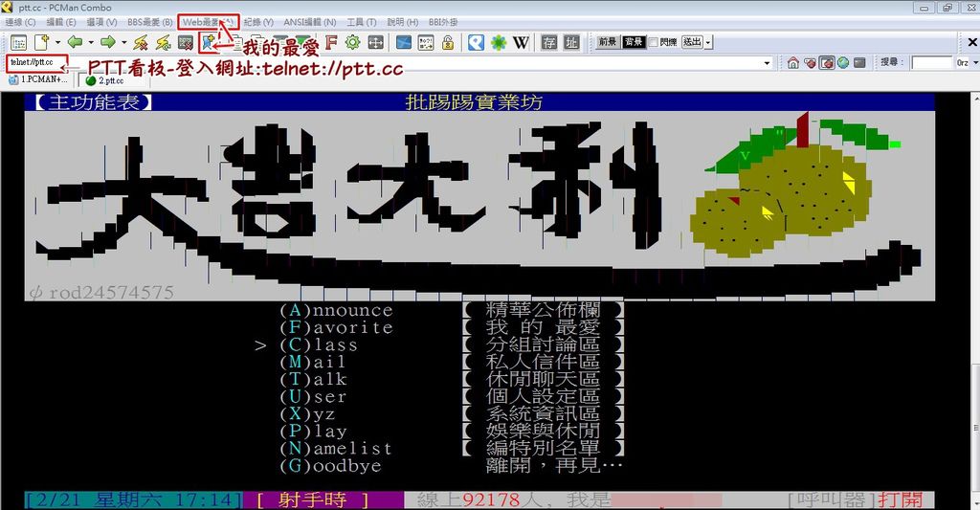Screen dimensions: 980x510
Task: Open the BBI外掛 menu
Action: pos(443,22)
